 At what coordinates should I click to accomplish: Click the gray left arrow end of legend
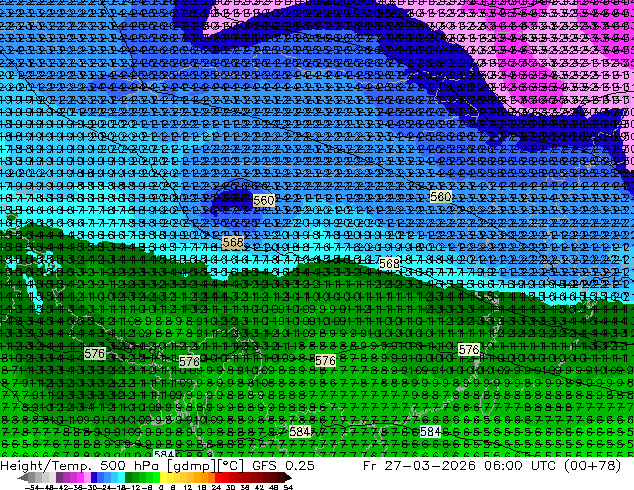pos(23,477)
